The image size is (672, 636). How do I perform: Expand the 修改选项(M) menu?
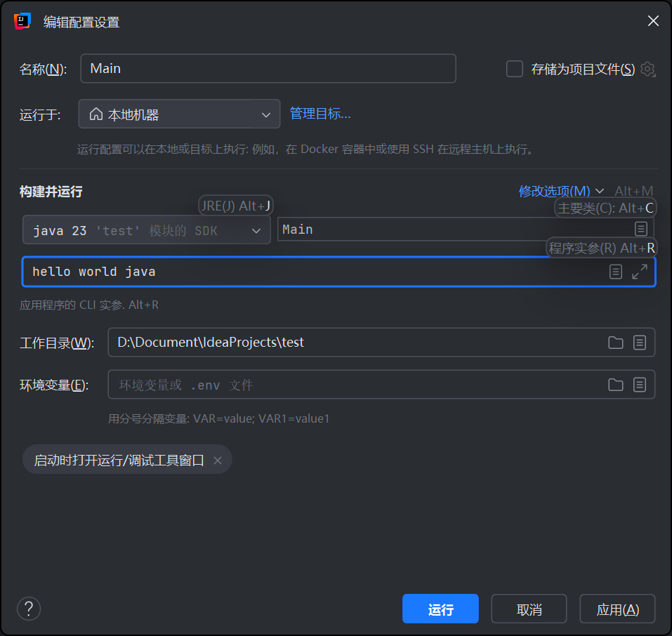561,191
